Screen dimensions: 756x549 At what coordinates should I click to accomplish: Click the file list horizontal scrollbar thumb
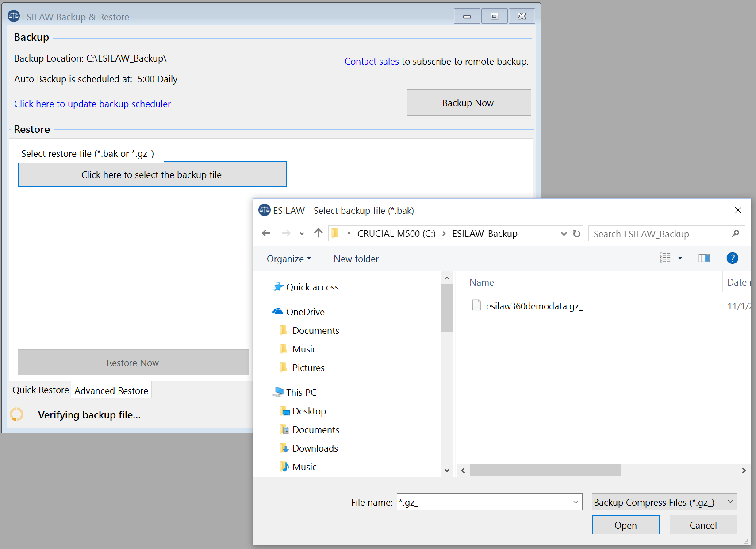click(x=545, y=470)
